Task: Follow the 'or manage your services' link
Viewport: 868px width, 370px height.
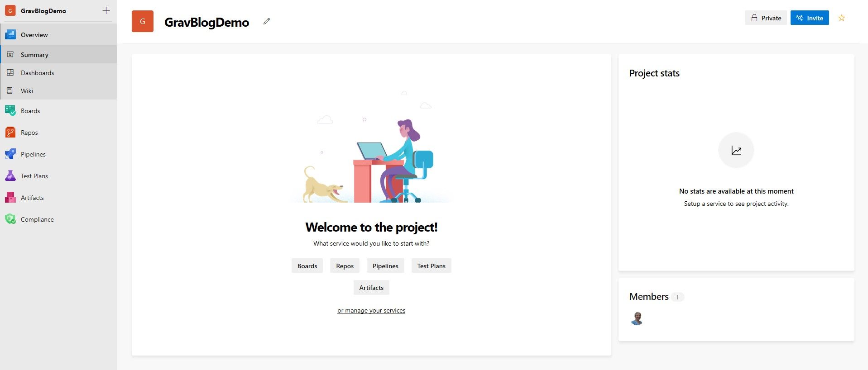Action: coord(371,310)
